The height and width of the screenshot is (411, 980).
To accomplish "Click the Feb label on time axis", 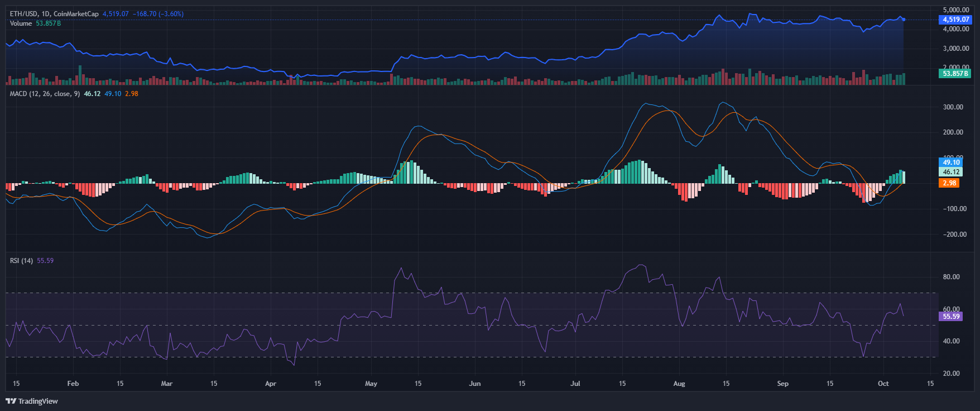I will pyautogui.click(x=73, y=384).
